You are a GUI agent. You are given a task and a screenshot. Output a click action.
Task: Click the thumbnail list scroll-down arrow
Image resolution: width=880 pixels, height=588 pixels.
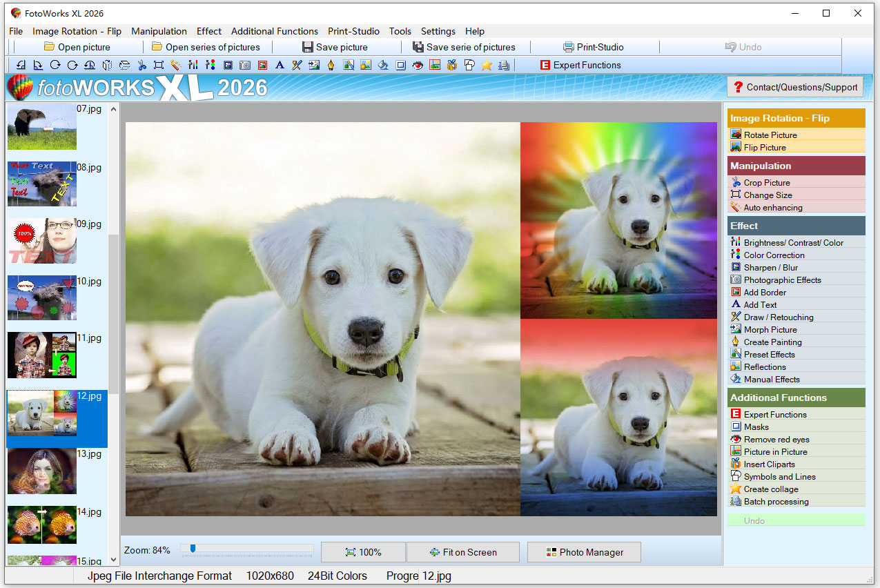pyautogui.click(x=114, y=560)
